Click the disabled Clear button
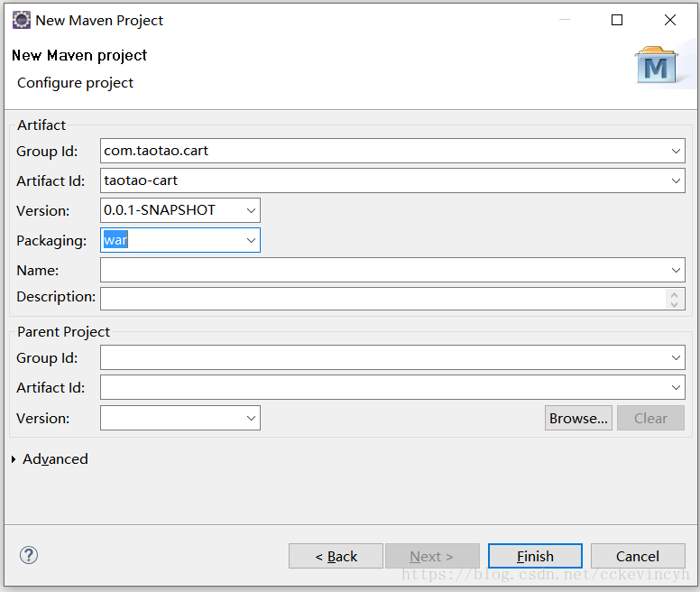 (x=650, y=419)
